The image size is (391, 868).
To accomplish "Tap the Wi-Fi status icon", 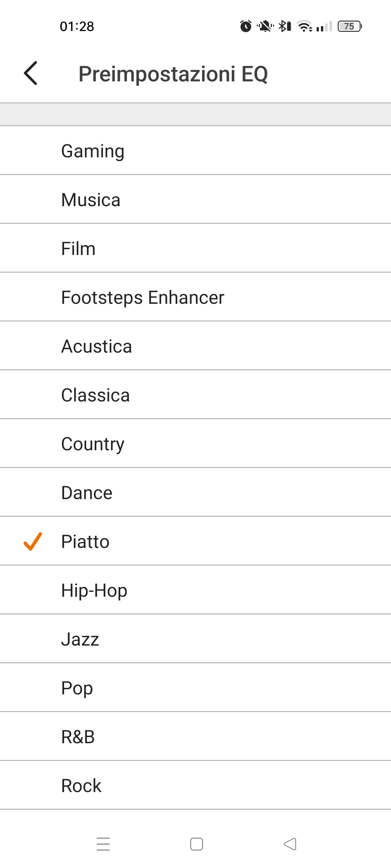I will [305, 26].
